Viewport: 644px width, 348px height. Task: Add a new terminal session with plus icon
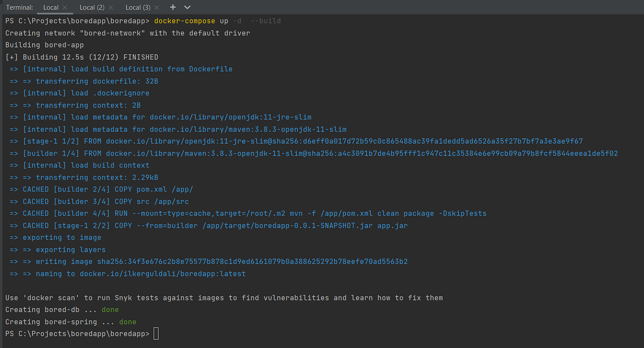click(173, 7)
